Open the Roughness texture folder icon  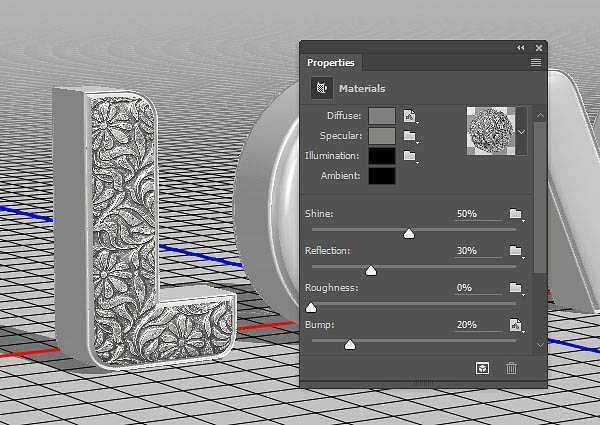(x=515, y=288)
